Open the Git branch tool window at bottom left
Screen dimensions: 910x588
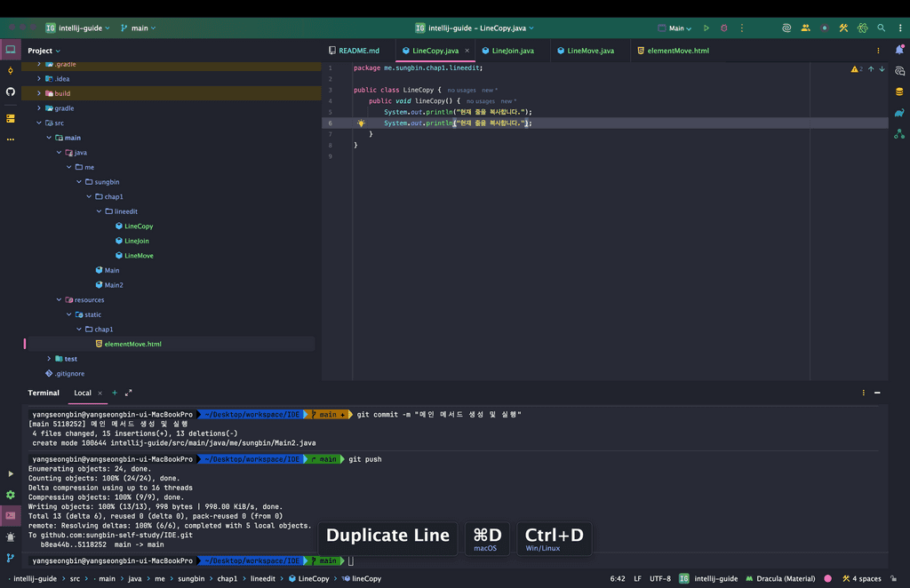coord(11,558)
